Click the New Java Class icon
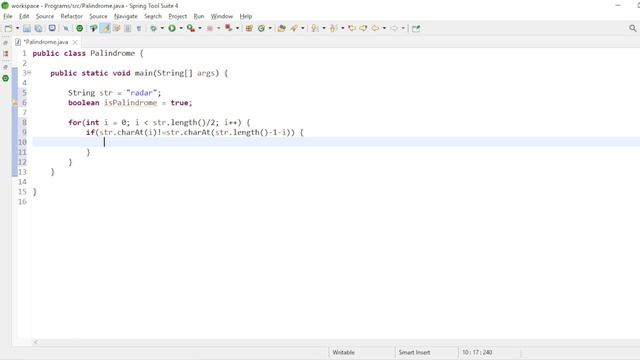This screenshot has width=640, height=360. click(261, 28)
